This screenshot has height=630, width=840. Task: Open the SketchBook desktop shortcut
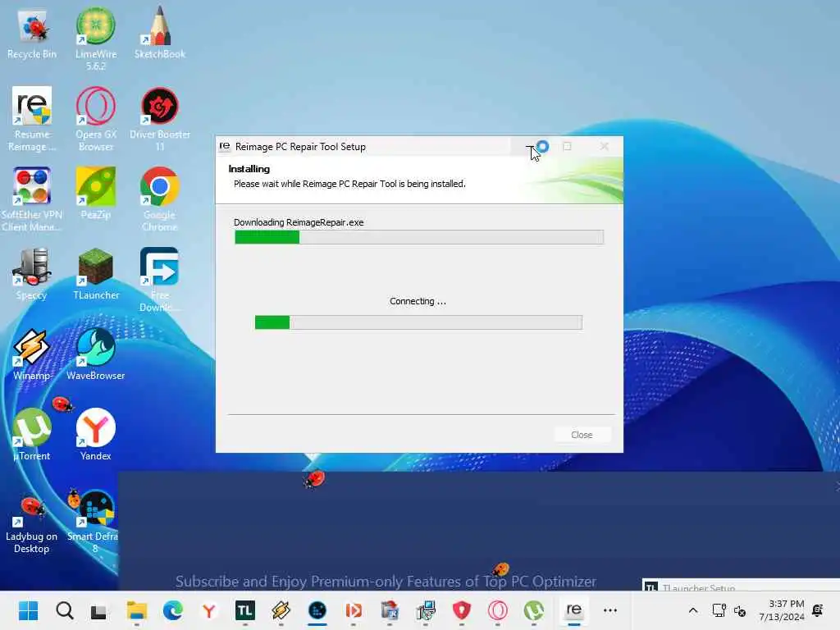coord(160,33)
